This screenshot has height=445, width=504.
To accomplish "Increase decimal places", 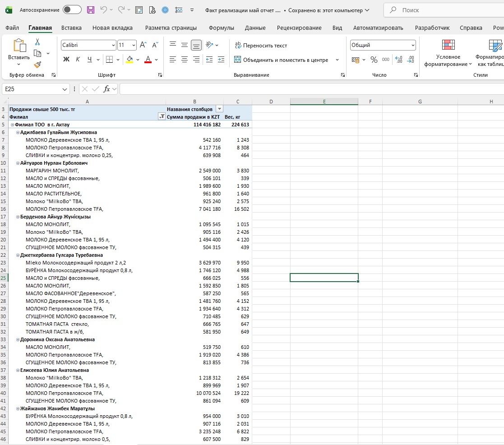I will tap(399, 60).
